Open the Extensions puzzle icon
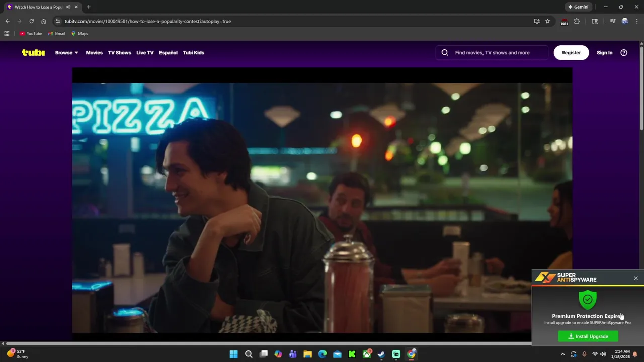 [577, 21]
